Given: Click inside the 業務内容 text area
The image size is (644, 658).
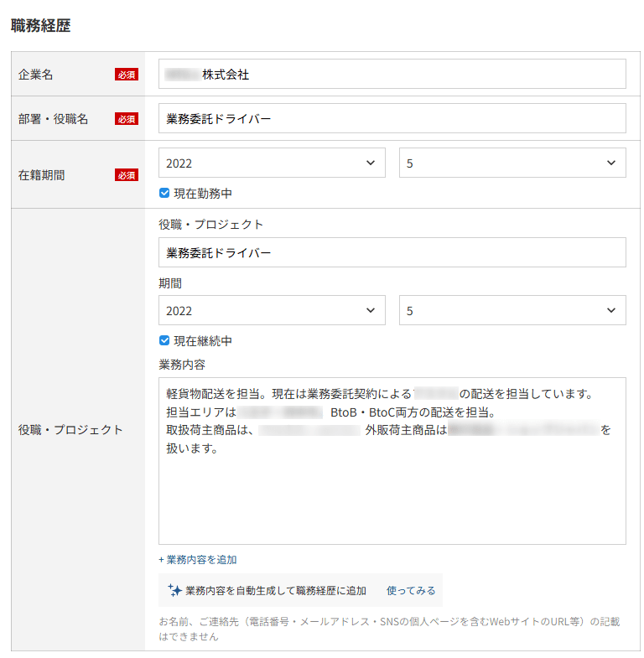Looking at the screenshot, I should click(x=392, y=461).
